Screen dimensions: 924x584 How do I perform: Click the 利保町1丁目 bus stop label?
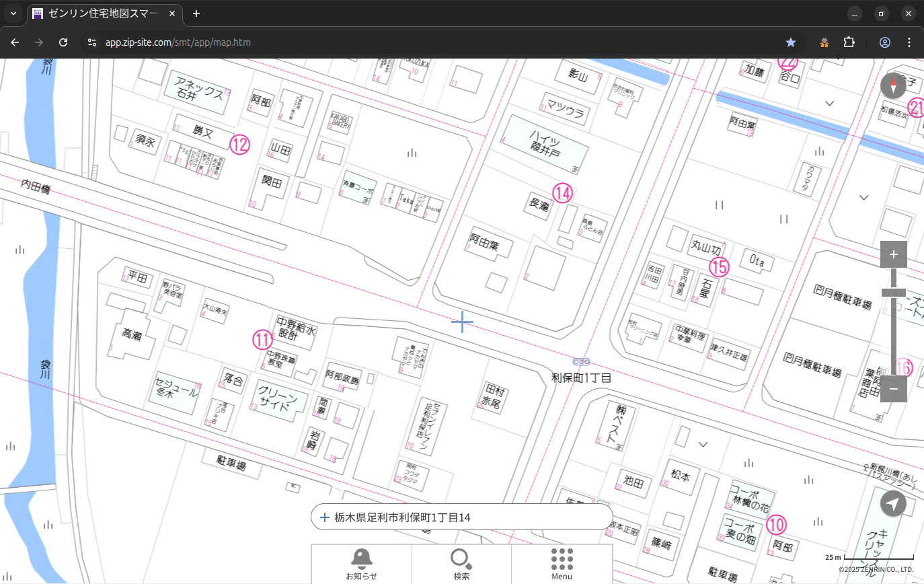click(x=582, y=378)
